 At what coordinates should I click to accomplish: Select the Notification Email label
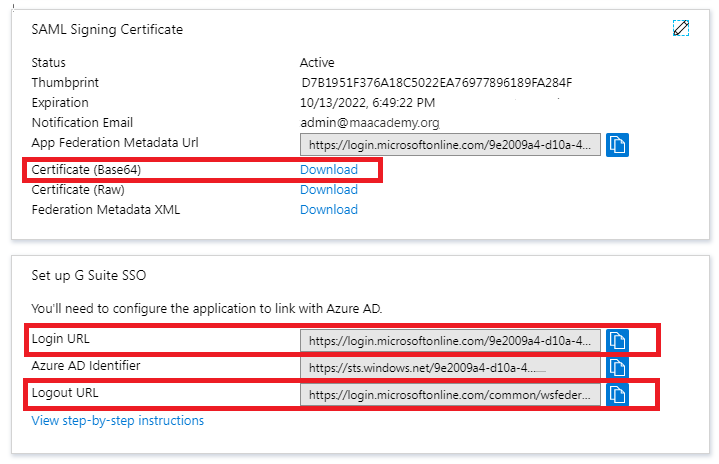click(x=82, y=122)
